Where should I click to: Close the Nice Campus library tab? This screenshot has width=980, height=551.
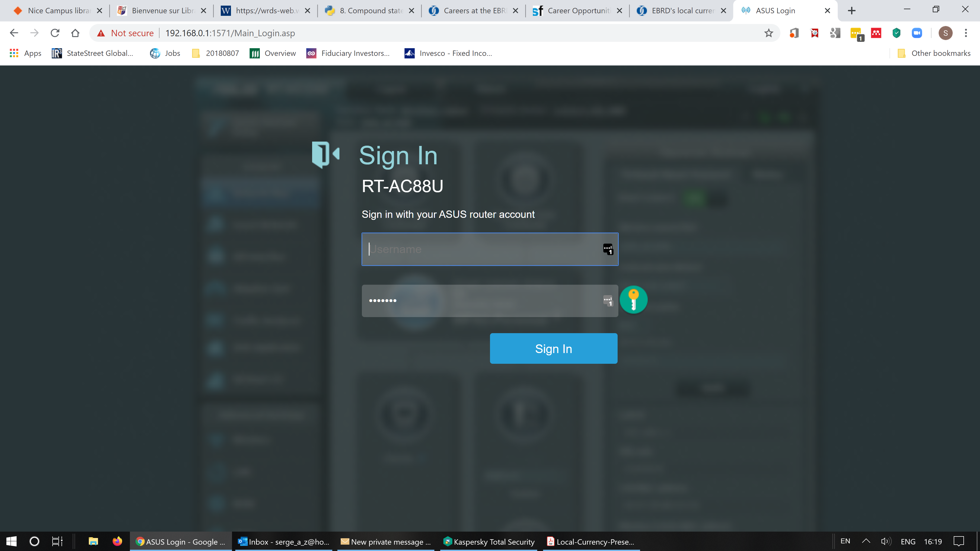click(100, 11)
